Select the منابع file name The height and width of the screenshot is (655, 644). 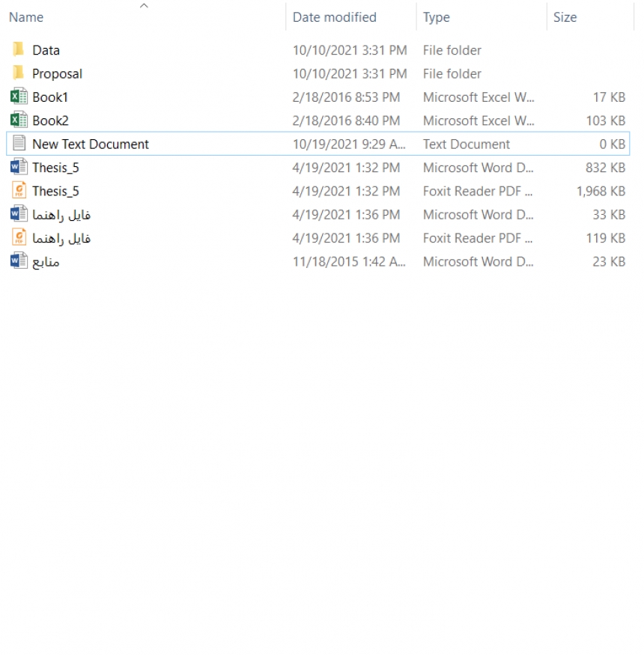(46, 262)
